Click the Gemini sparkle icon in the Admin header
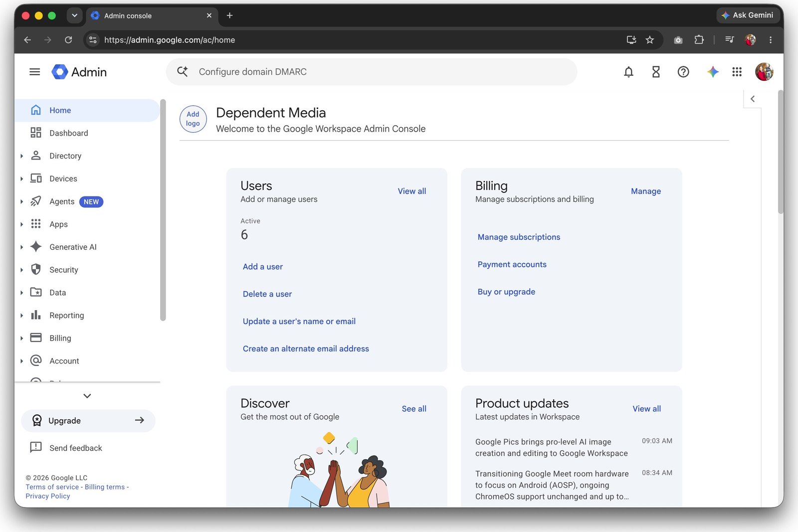This screenshot has width=798, height=532. tap(713, 72)
